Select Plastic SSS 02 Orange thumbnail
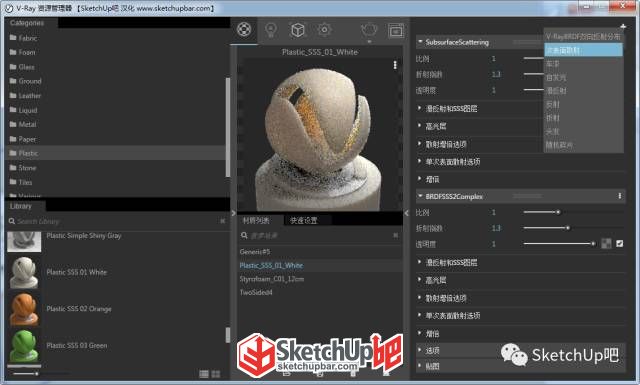 click(24, 309)
